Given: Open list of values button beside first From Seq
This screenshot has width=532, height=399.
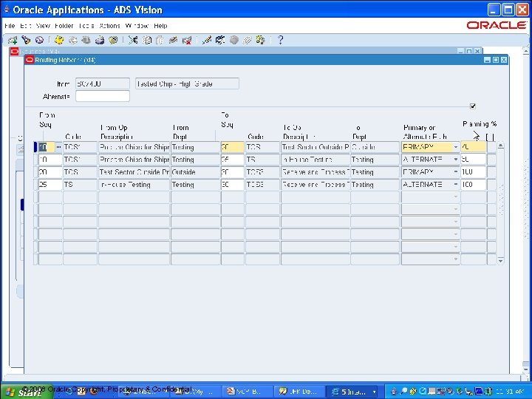Looking at the screenshot, I should (58, 147).
